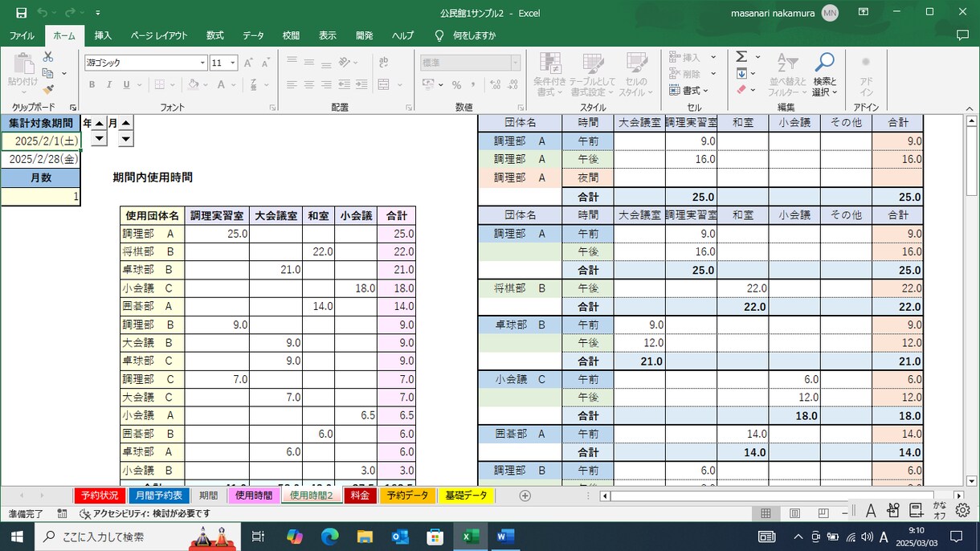Toggle Italic formatting
This screenshot has width=980, height=551.
(x=109, y=84)
